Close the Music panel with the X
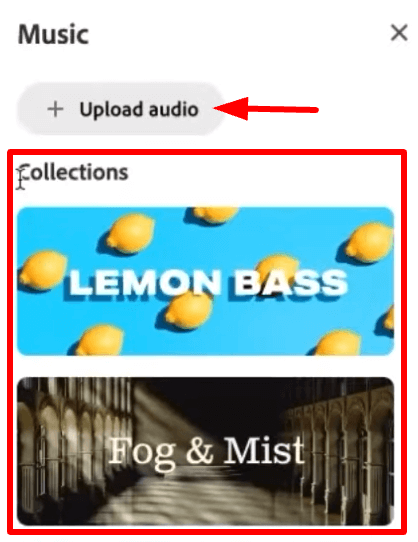This screenshot has width=418, height=542. (x=399, y=33)
